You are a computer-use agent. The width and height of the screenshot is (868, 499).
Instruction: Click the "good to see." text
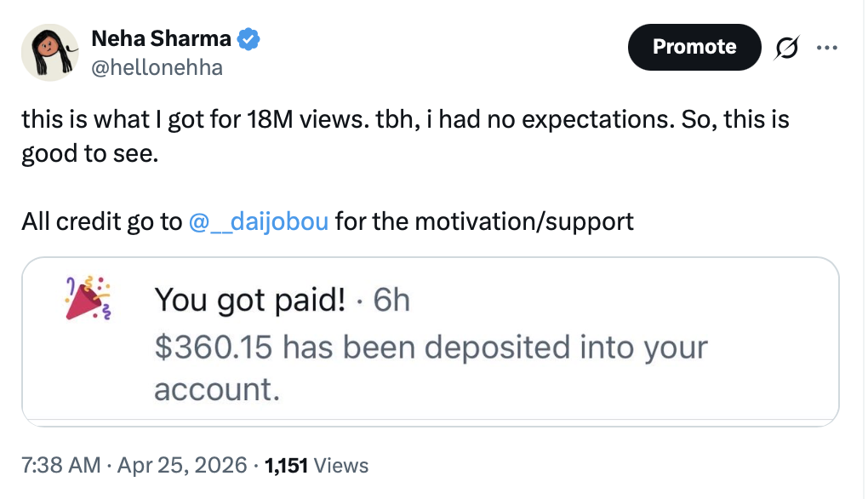point(90,156)
